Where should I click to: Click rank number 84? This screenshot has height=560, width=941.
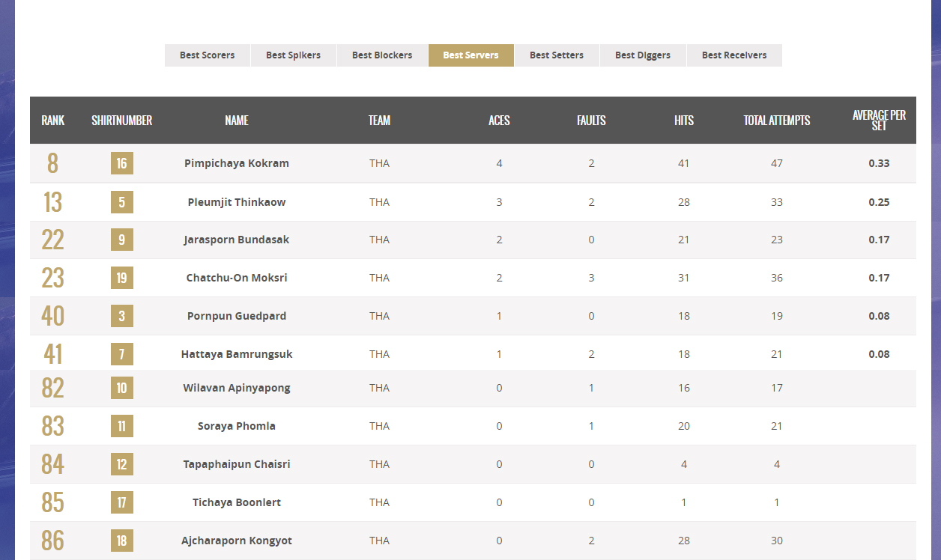52,464
